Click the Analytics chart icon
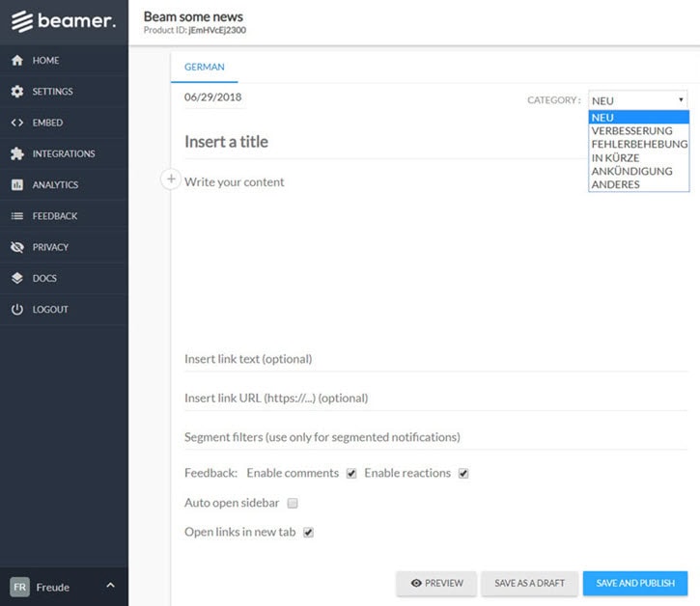 click(16, 184)
